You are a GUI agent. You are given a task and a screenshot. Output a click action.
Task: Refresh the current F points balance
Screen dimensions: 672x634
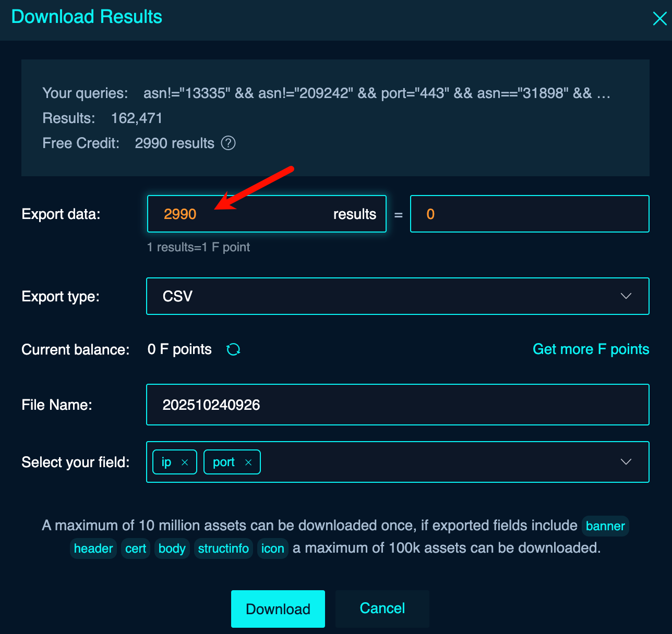click(x=233, y=349)
